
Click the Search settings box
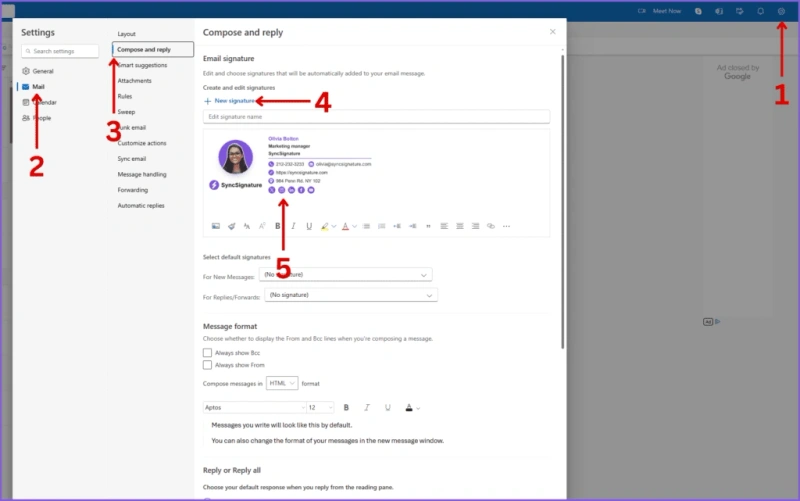[x=60, y=51]
